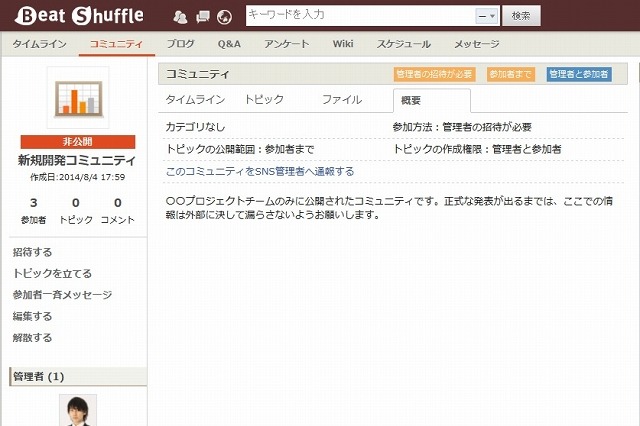This screenshot has height=426, width=640.
Task: Click the 検索 search button
Action: [521, 16]
